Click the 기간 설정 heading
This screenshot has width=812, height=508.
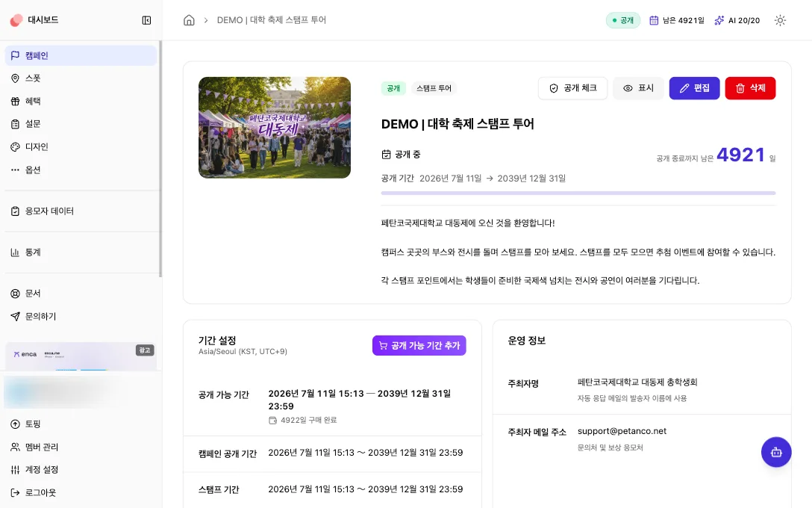coord(217,340)
